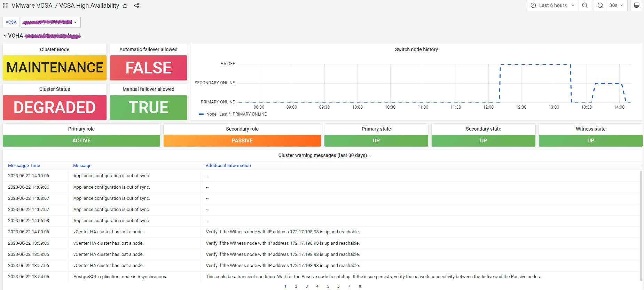Click the PASSIVE secondary role value

pyautogui.click(x=242, y=141)
